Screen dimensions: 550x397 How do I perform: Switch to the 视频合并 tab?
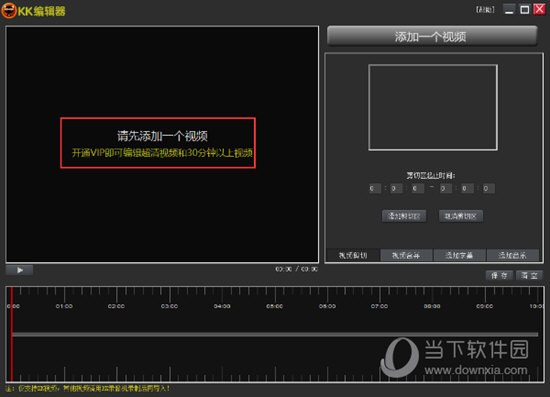(406, 255)
